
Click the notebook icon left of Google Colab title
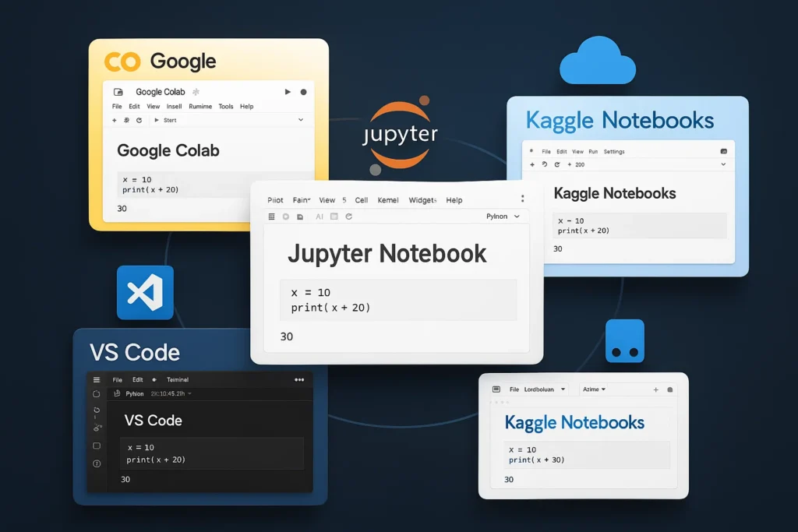pos(118,92)
